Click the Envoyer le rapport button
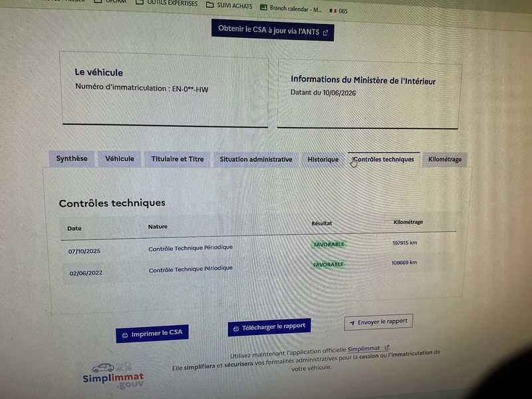 pyautogui.click(x=378, y=322)
